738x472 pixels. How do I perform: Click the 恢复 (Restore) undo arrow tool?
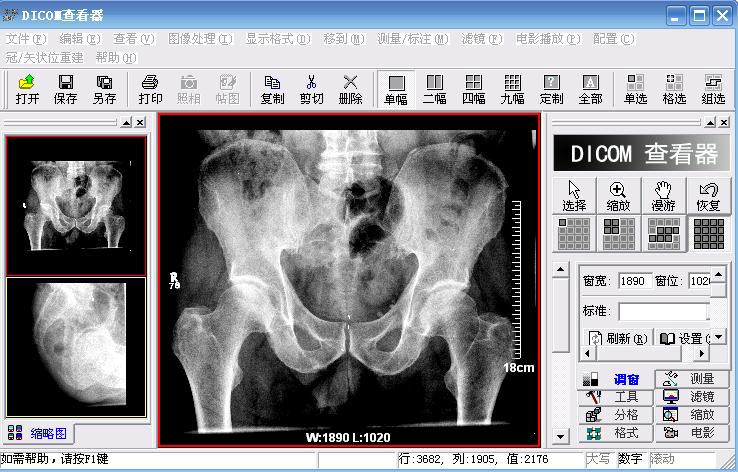[708, 196]
